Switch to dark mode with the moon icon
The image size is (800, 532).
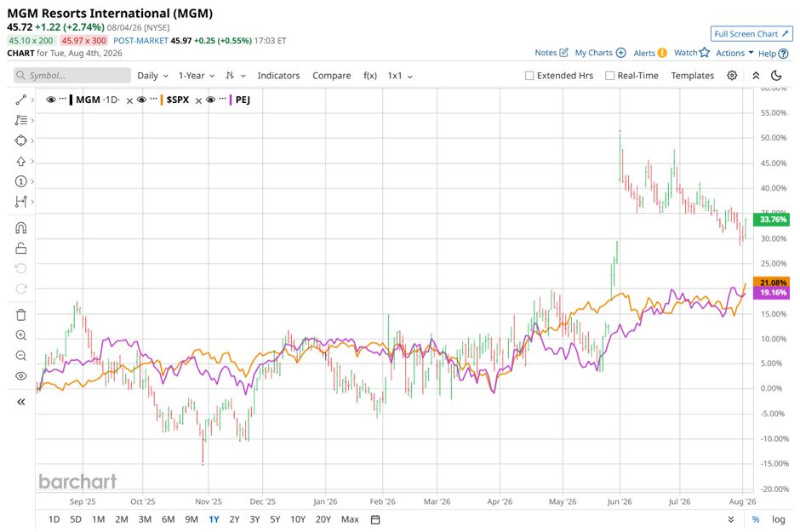click(x=776, y=76)
